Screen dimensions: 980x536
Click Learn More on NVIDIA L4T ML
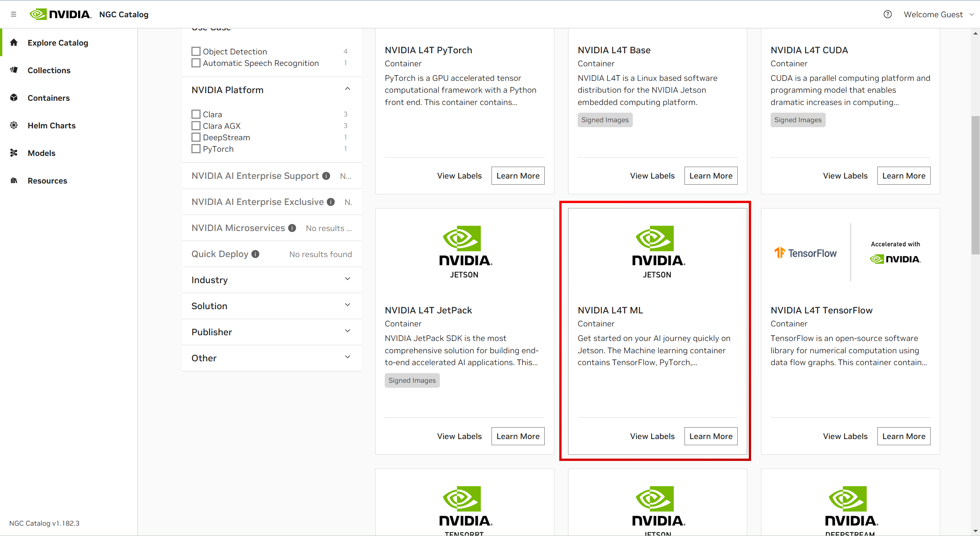(710, 436)
